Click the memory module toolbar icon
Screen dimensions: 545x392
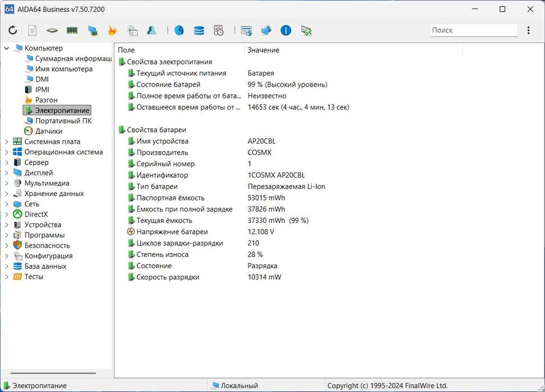(x=72, y=30)
